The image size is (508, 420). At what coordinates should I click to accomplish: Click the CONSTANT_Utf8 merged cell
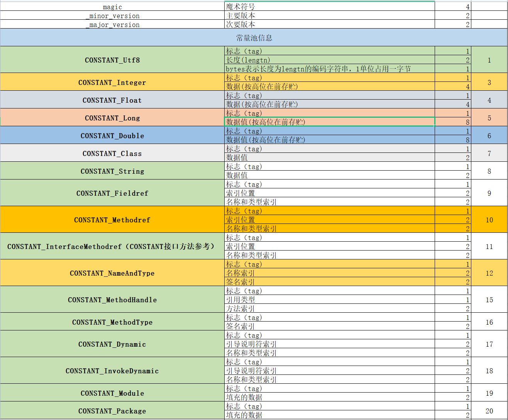click(112, 60)
